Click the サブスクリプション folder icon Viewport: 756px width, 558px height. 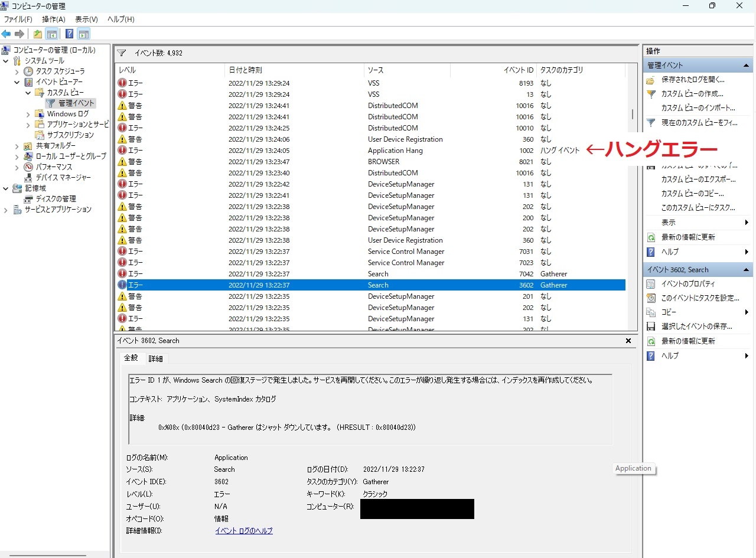point(40,135)
